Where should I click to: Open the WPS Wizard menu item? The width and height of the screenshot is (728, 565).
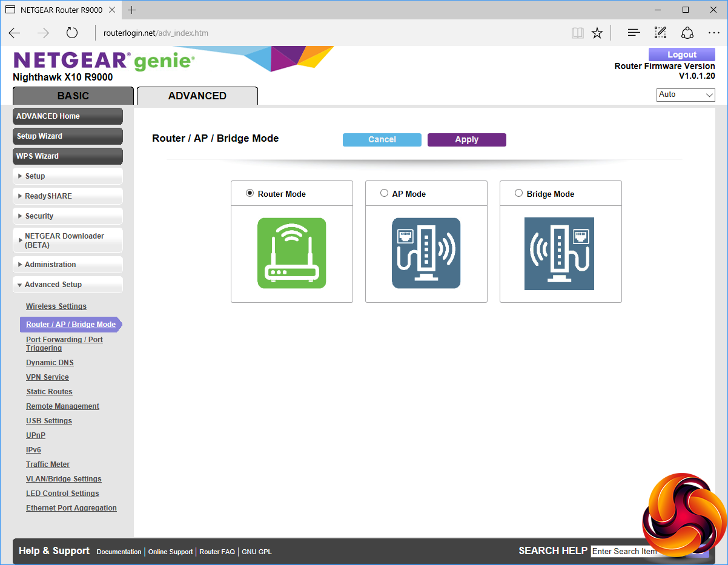pos(68,156)
